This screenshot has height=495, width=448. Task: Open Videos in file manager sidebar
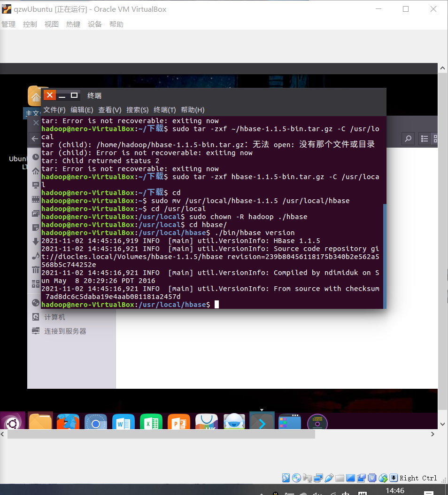coord(36,199)
